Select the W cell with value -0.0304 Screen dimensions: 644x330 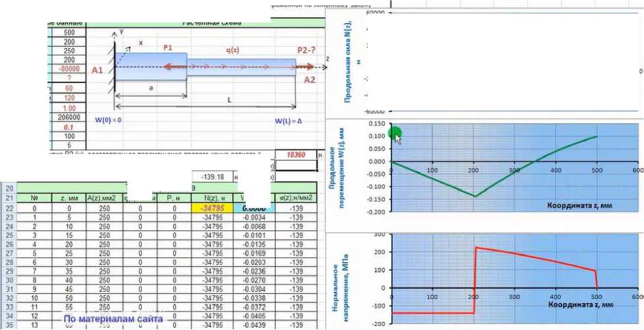(253, 289)
